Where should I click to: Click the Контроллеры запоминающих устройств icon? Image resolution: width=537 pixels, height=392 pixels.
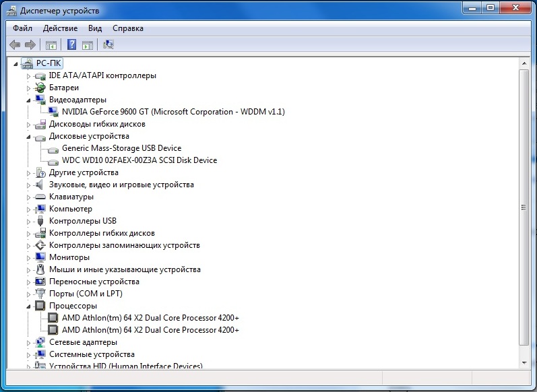point(40,245)
